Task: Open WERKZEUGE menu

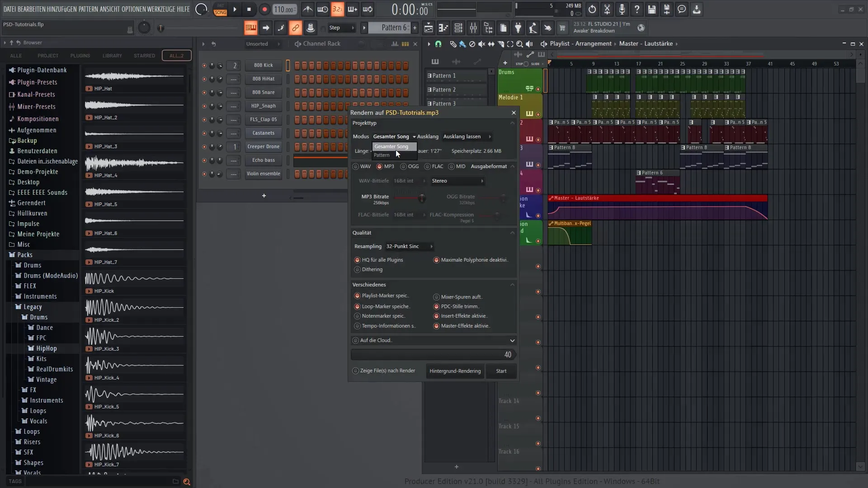Action: coord(160,9)
